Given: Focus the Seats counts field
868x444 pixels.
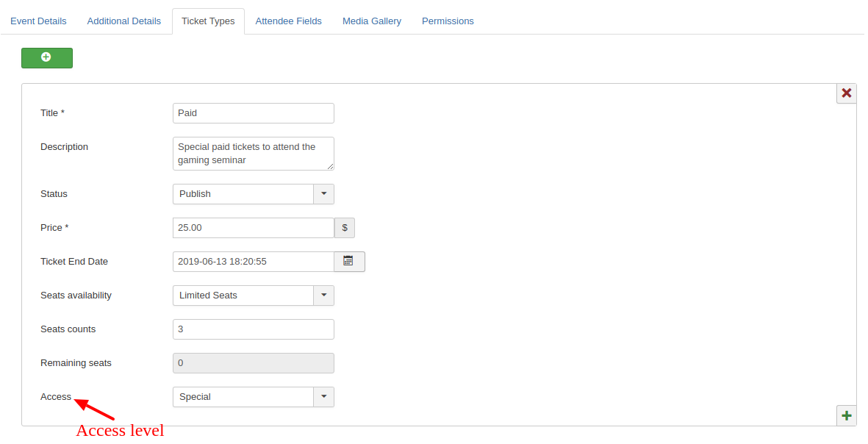Looking at the screenshot, I should (254, 329).
